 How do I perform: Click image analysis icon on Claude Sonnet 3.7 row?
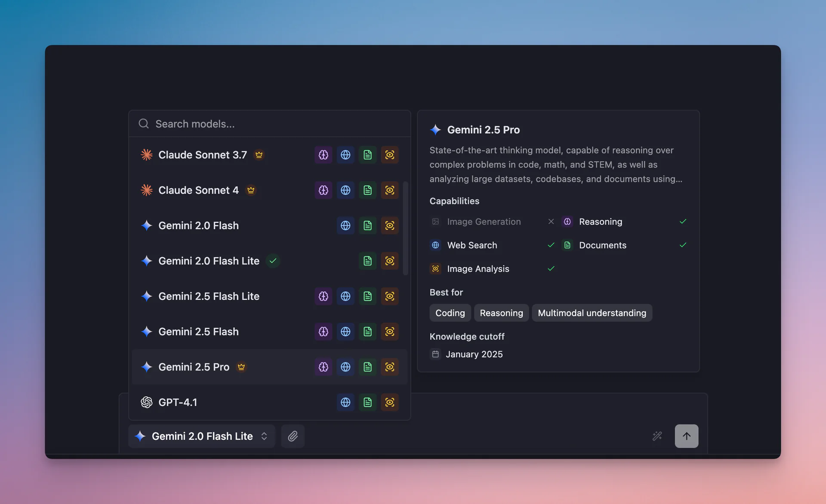click(x=390, y=155)
